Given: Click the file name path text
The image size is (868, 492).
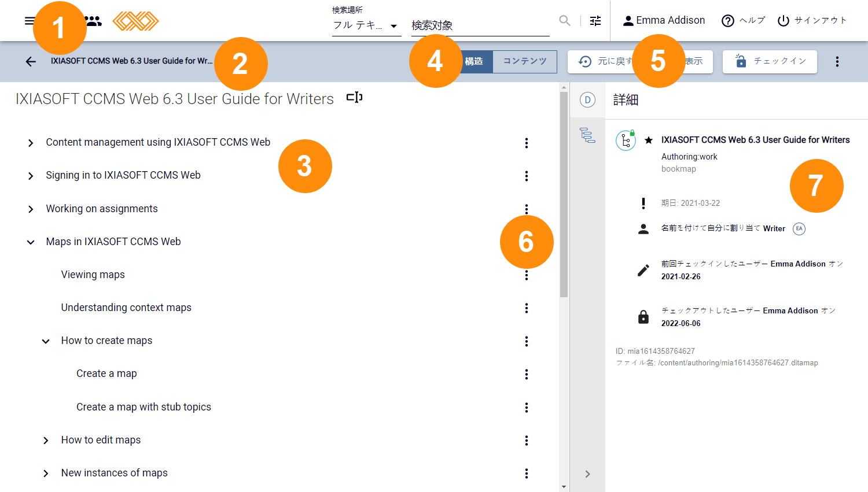Looking at the screenshot, I should click(717, 363).
